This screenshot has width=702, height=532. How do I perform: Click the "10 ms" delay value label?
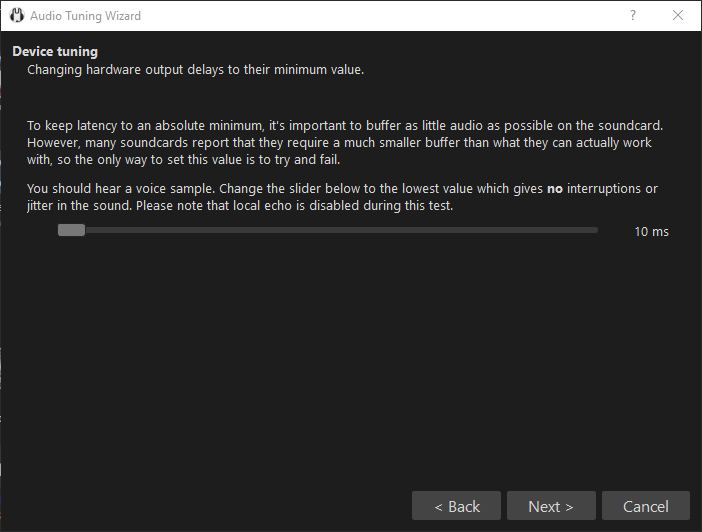651,232
